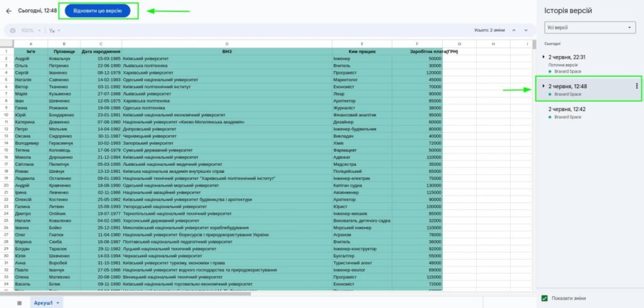Select column D header
This screenshot has width=644, height=308.
point(226,44)
